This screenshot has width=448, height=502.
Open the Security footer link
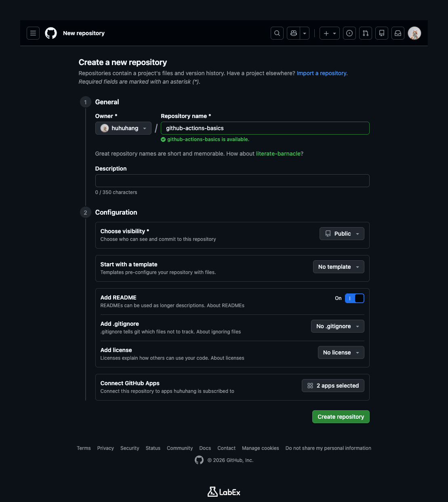coord(130,448)
